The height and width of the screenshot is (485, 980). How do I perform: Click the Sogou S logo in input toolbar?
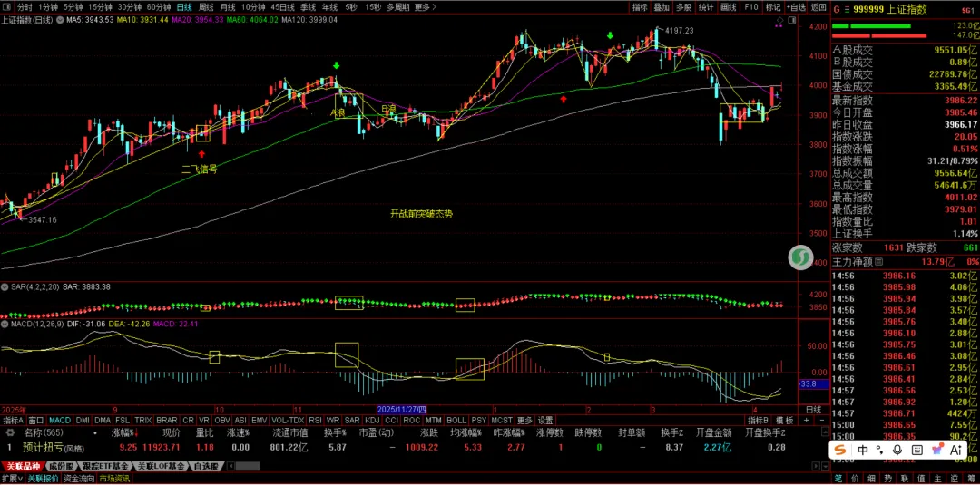click(x=841, y=450)
